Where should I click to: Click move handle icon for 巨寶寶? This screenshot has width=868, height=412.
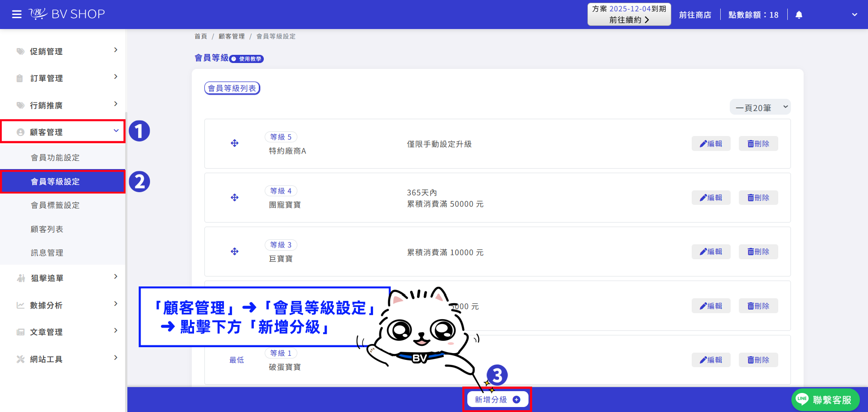click(235, 252)
